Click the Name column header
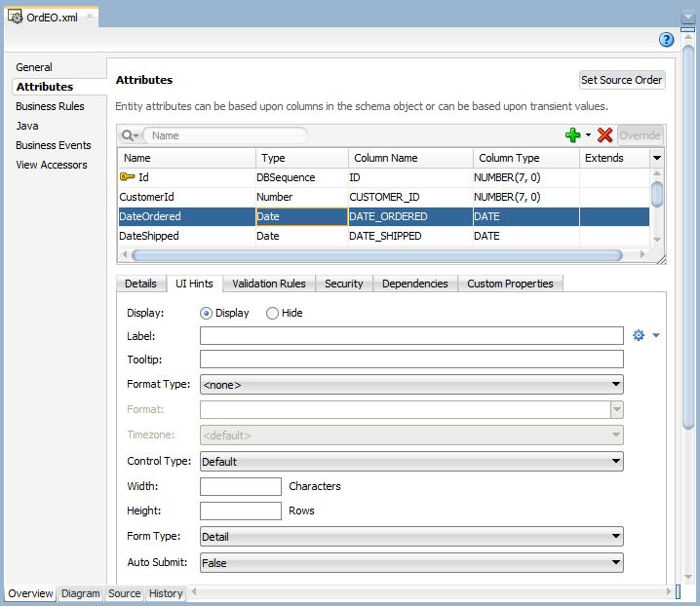 point(186,158)
